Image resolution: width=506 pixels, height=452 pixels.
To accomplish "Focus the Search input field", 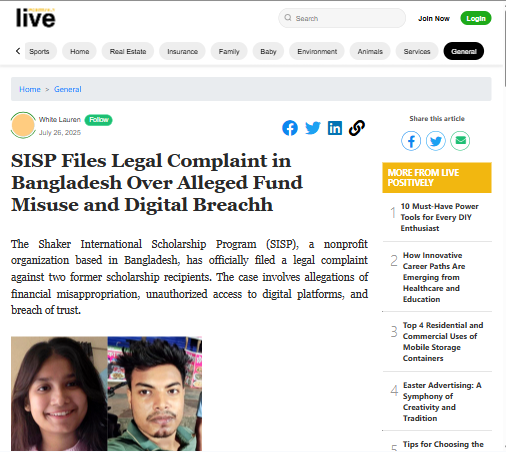I will [x=342, y=18].
